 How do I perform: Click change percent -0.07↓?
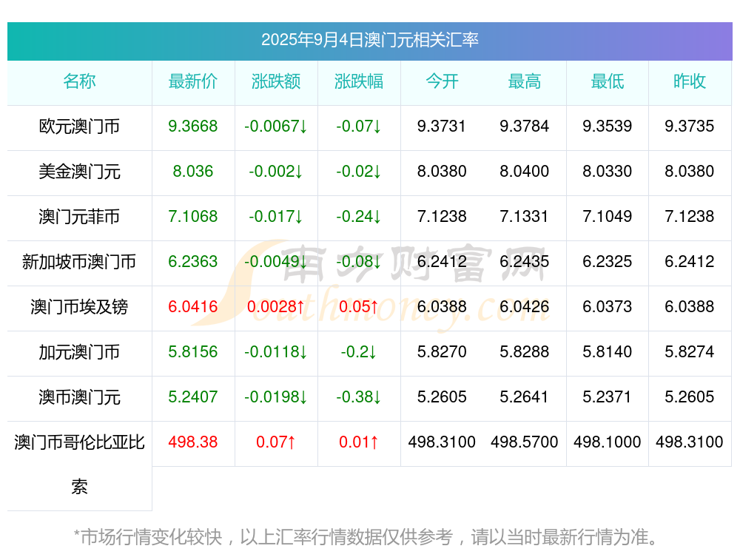(x=359, y=126)
